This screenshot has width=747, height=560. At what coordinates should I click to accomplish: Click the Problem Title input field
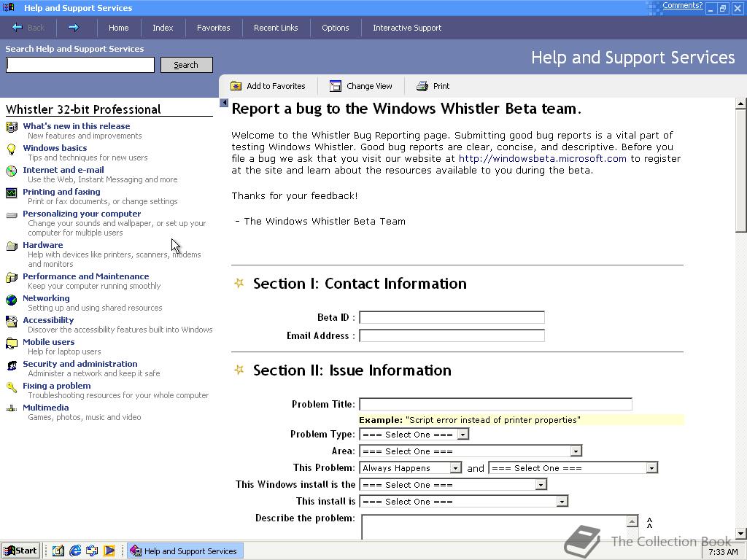(x=495, y=404)
